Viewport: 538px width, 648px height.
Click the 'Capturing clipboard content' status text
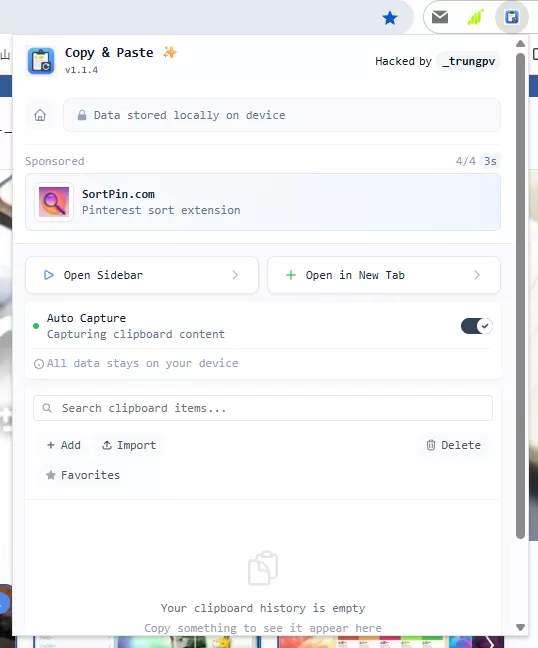(x=136, y=334)
